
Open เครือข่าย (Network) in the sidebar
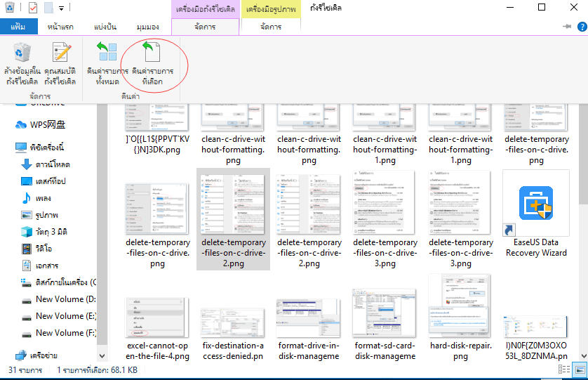[36, 355]
